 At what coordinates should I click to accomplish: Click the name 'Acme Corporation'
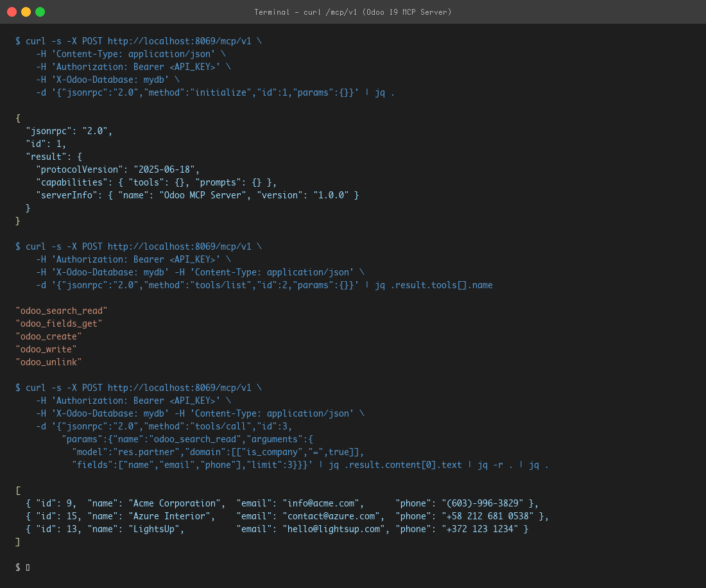tap(174, 503)
